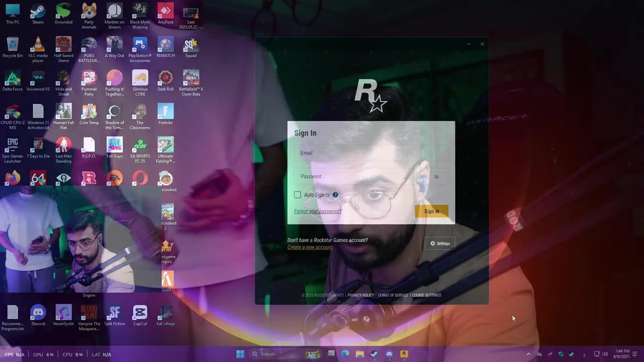Open Rockstar launcher Settings button
644x362 pixels.
coord(440,243)
